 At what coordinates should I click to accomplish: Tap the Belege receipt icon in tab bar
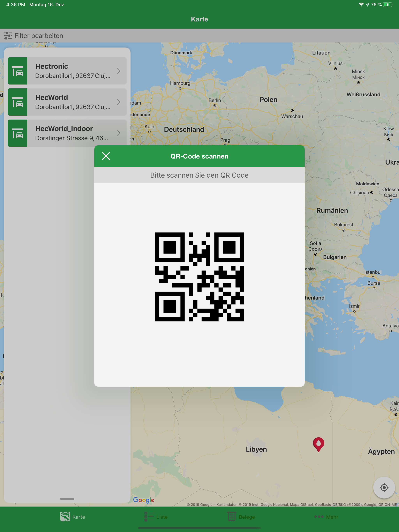pos(231,516)
